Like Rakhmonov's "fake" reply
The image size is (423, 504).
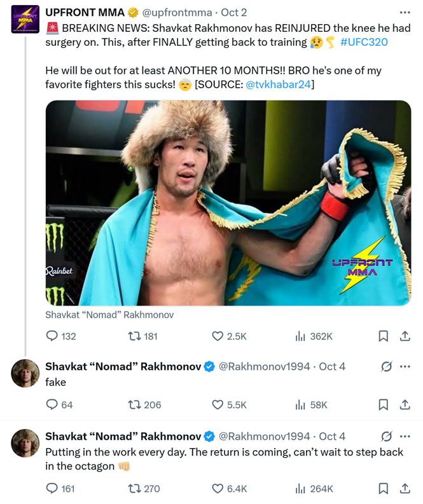pyautogui.click(x=218, y=405)
